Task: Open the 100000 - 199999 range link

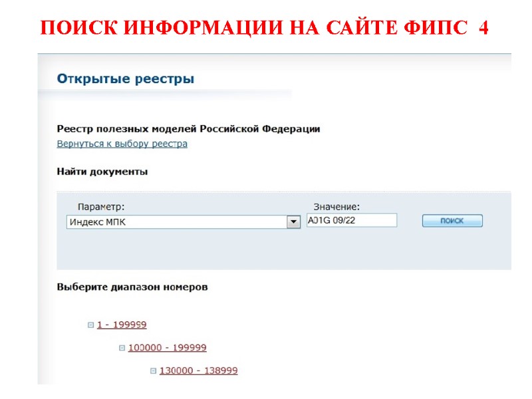Action: pyautogui.click(x=168, y=347)
